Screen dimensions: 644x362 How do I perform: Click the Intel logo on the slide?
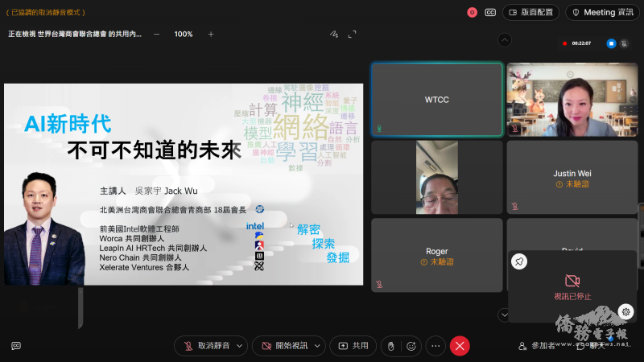tap(255, 226)
